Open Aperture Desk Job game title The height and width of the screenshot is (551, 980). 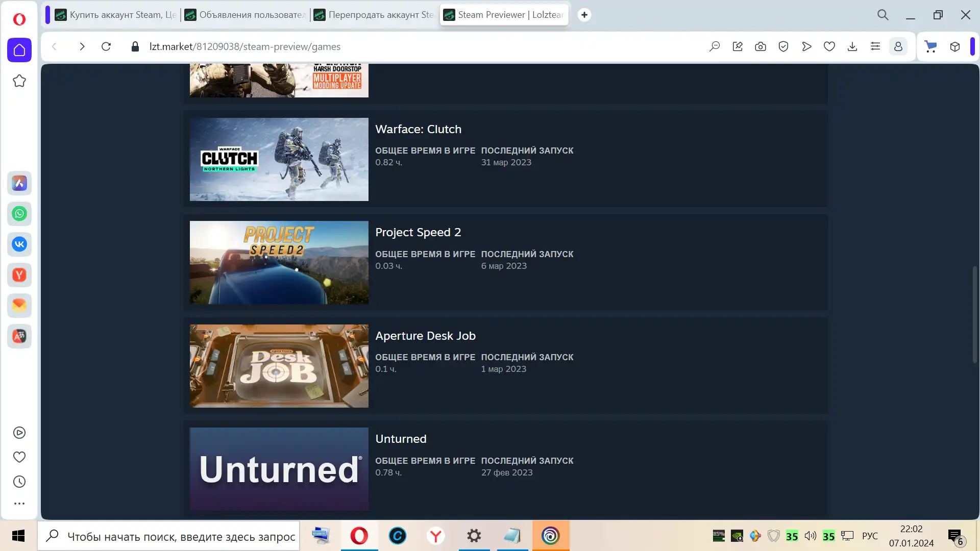(x=425, y=336)
